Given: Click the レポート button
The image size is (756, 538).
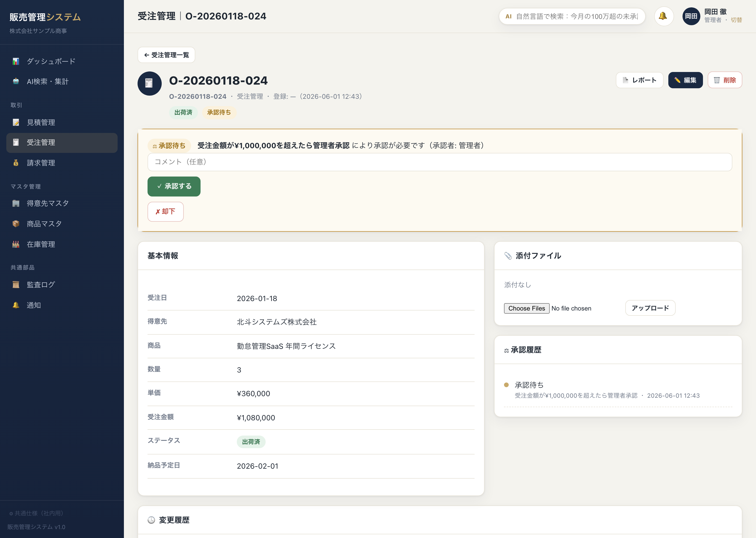Looking at the screenshot, I should [x=639, y=80].
